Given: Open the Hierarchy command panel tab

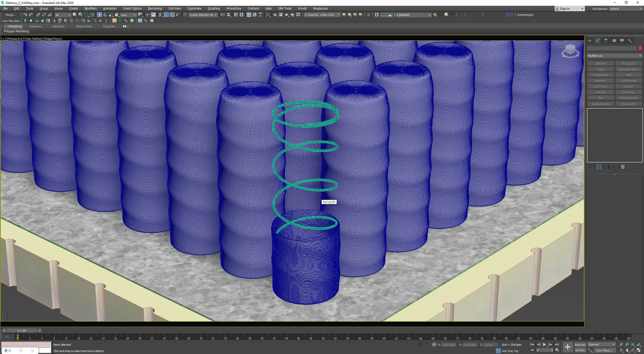Looking at the screenshot, I should 606,41.
